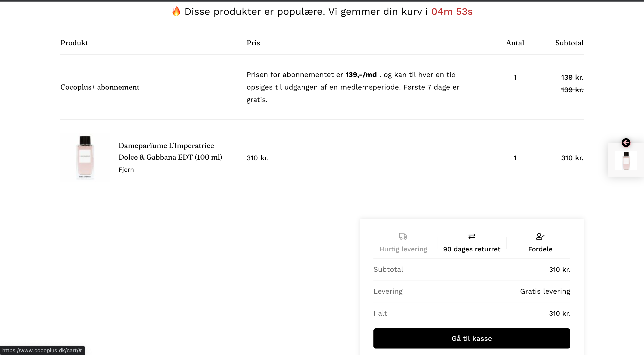Click the perfume image in the cart row
This screenshot has width=644, height=355.
pos(85,157)
